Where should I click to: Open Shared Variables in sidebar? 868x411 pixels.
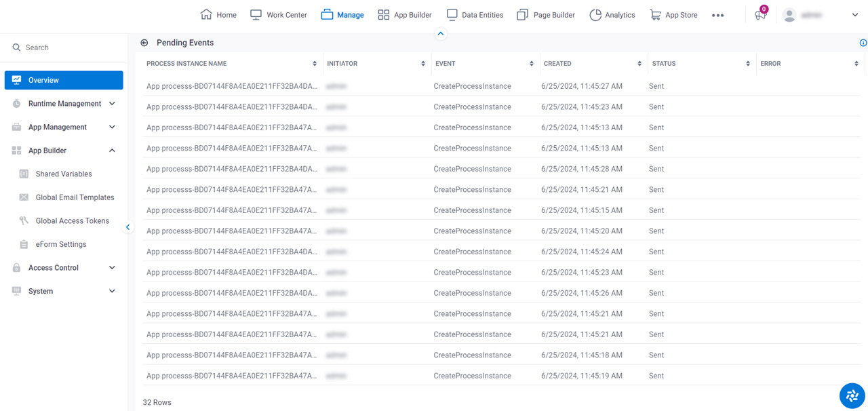(64, 174)
